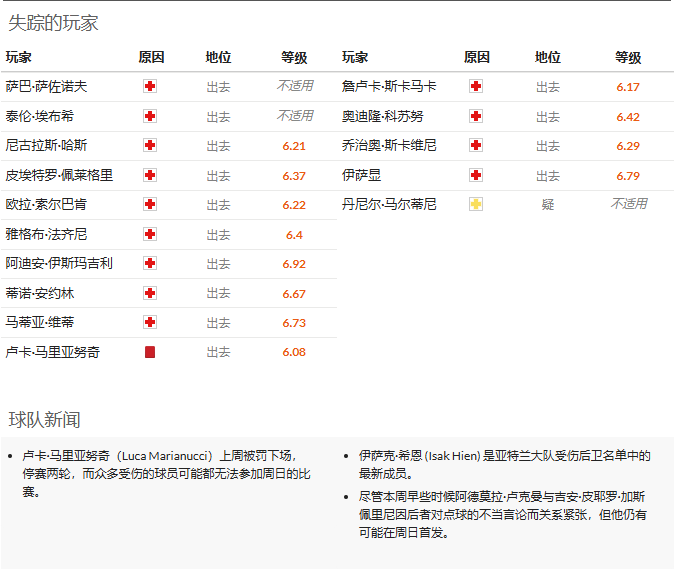This screenshot has width=675, height=573.
Task: Click the injury icon beside 尼古拉斯·哈斯
Action: pyautogui.click(x=150, y=146)
